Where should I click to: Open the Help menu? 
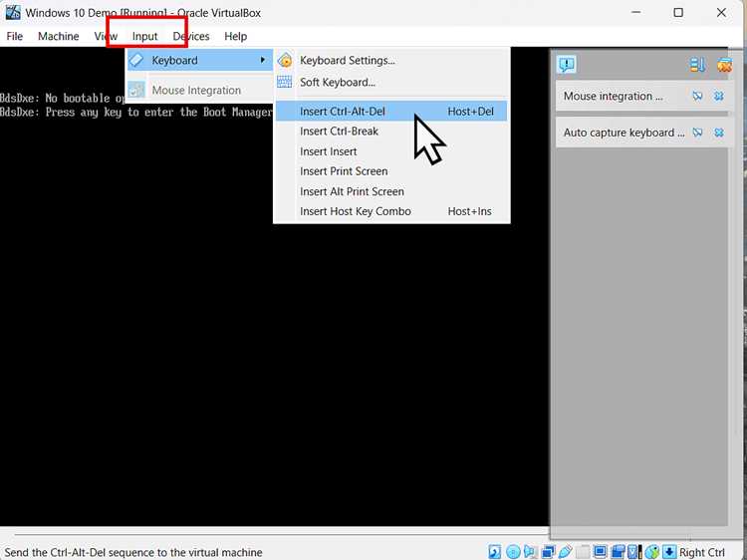pyautogui.click(x=235, y=36)
